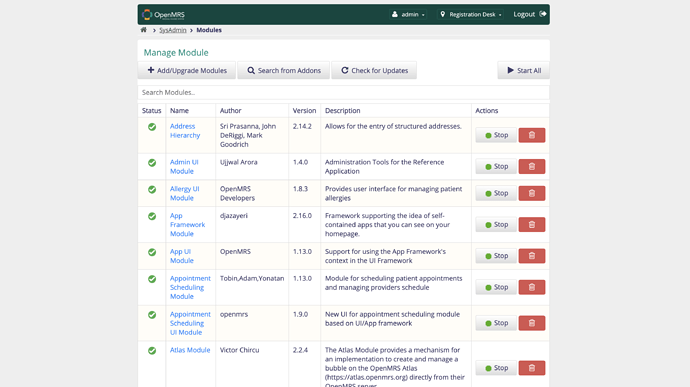Click Check for Updates button

(374, 70)
